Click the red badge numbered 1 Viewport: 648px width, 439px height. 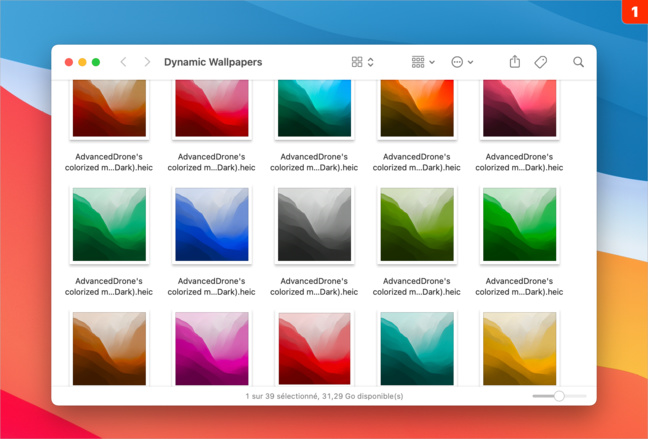[x=634, y=12]
